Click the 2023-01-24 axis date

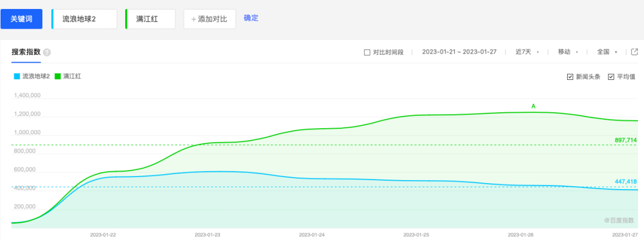coord(312,235)
